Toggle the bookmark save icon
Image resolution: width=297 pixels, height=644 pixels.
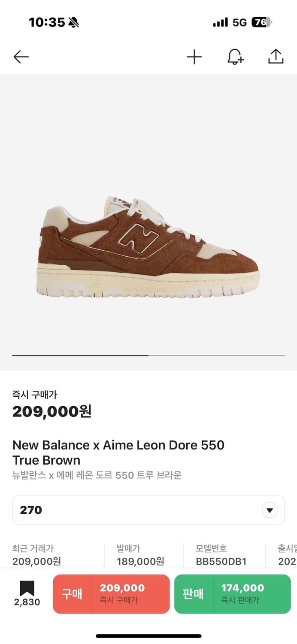click(x=27, y=589)
